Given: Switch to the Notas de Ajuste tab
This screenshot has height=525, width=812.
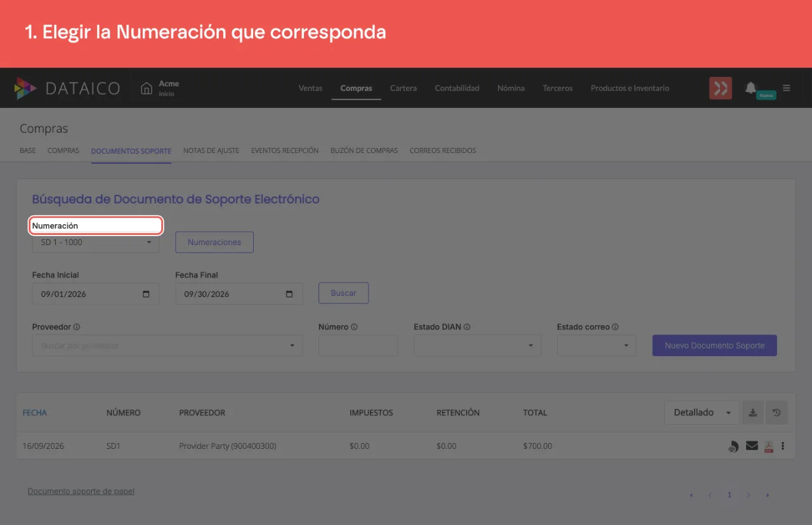Looking at the screenshot, I should [x=211, y=150].
